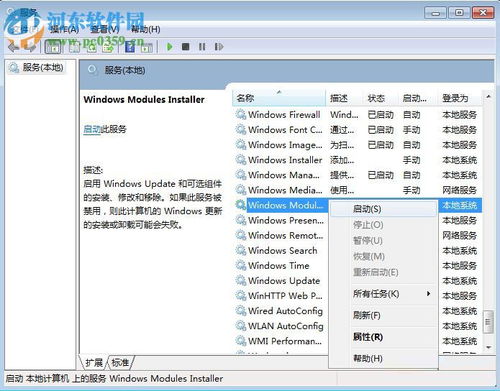Screen dimensions: 500x391
Task: Sort by the 状态 column header
Action: point(376,98)
